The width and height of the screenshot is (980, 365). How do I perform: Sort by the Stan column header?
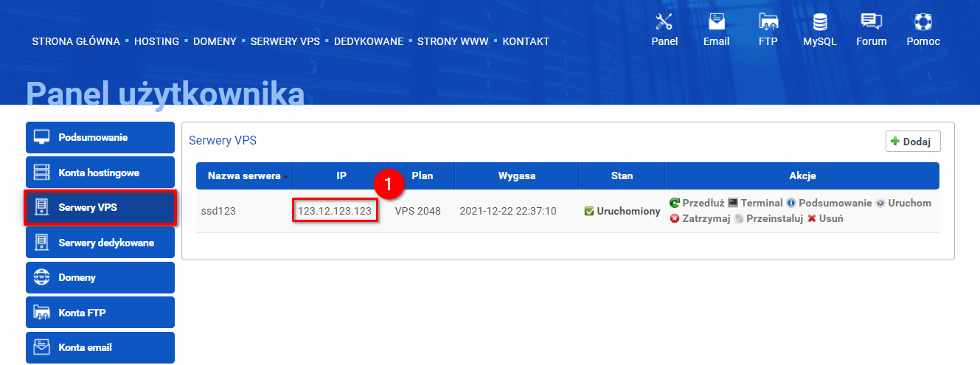[622, 176]
